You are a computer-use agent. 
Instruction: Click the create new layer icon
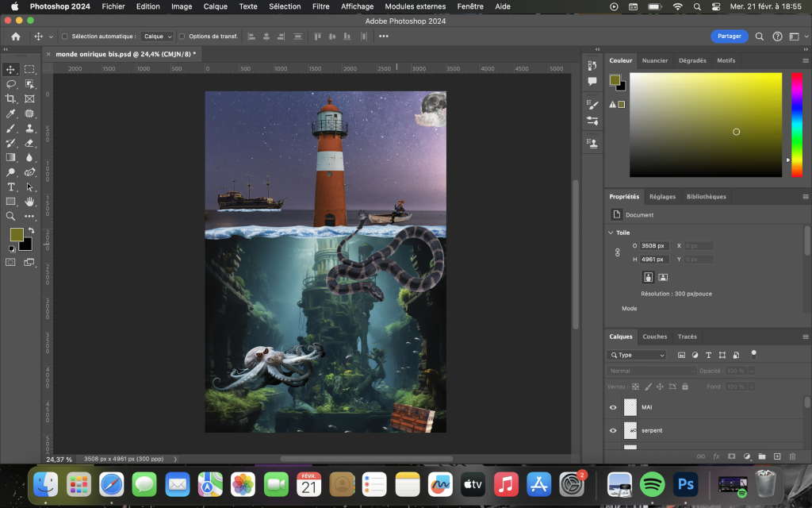point(777,456)
